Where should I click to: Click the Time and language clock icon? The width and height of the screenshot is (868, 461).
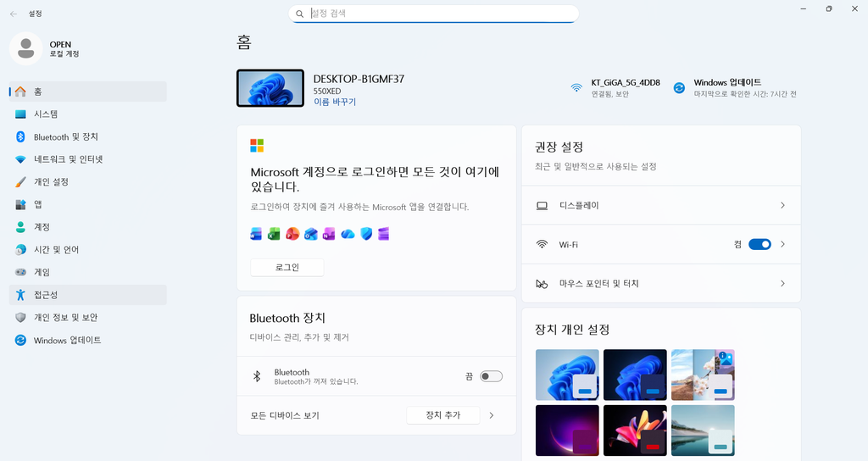[20, 250]
